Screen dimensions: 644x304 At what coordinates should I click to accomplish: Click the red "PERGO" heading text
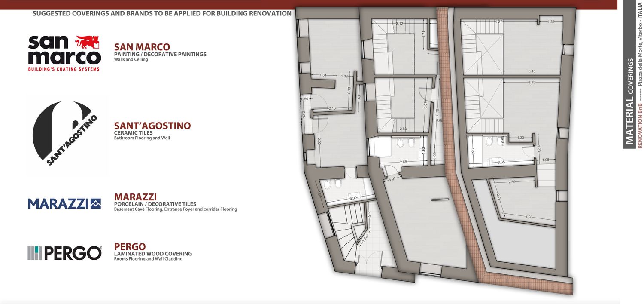(x=130, y=246)
